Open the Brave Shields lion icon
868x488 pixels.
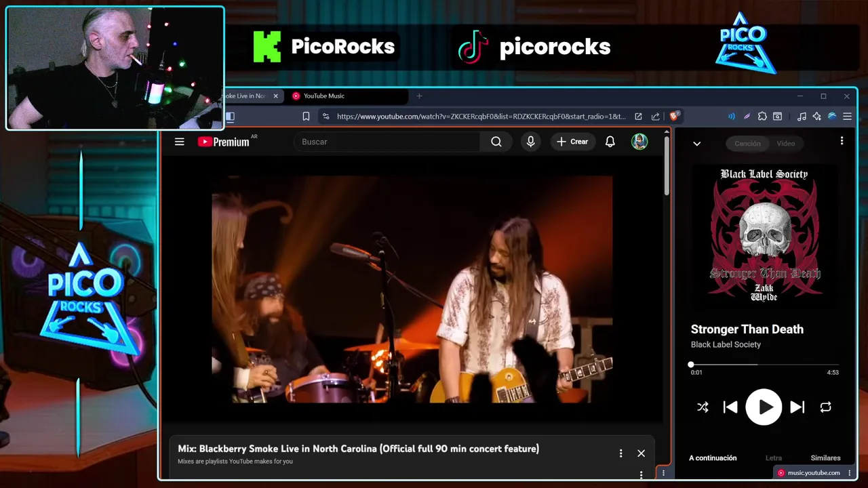coord(675,117)
